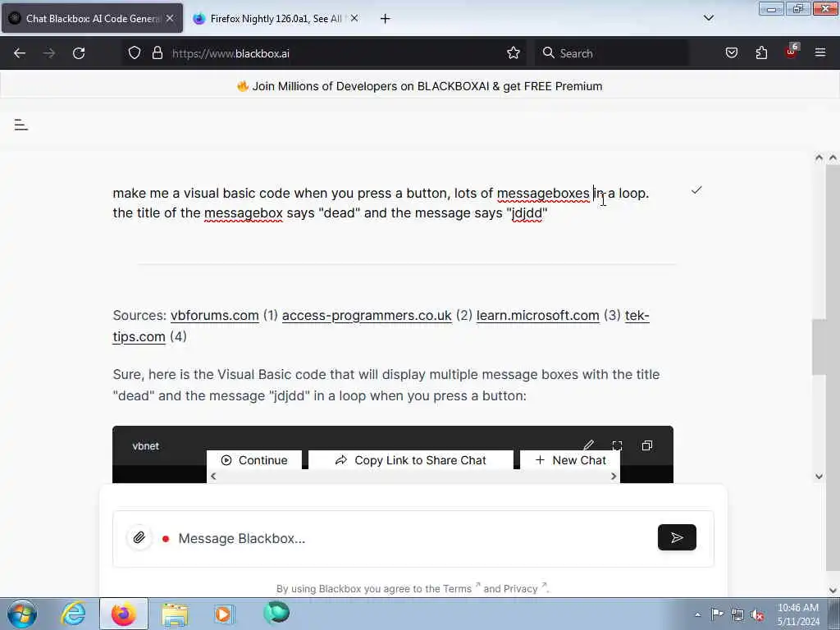Open the vbforums.com source link
Screen dimensions: 840x630
click(215, 316)
